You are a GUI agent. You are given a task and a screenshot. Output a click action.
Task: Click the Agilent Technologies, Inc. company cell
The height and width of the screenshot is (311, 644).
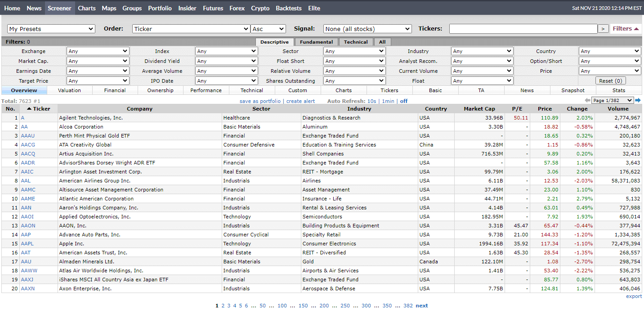tap(140, 118)
